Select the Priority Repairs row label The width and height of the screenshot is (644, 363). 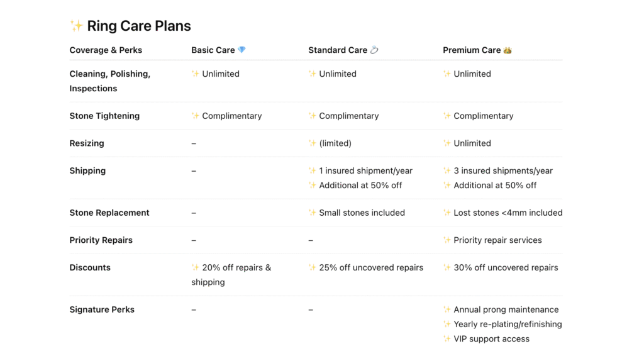(101, 240)
